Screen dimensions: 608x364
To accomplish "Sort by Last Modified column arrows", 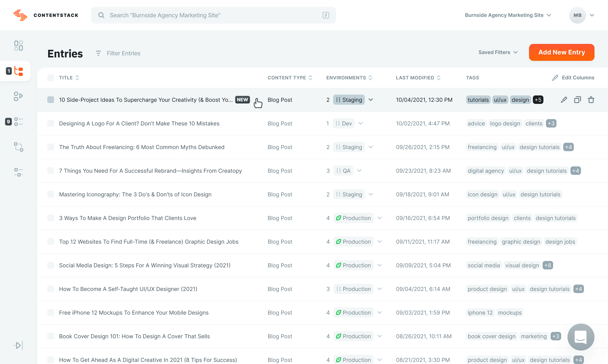I will [x=439, y=78].
